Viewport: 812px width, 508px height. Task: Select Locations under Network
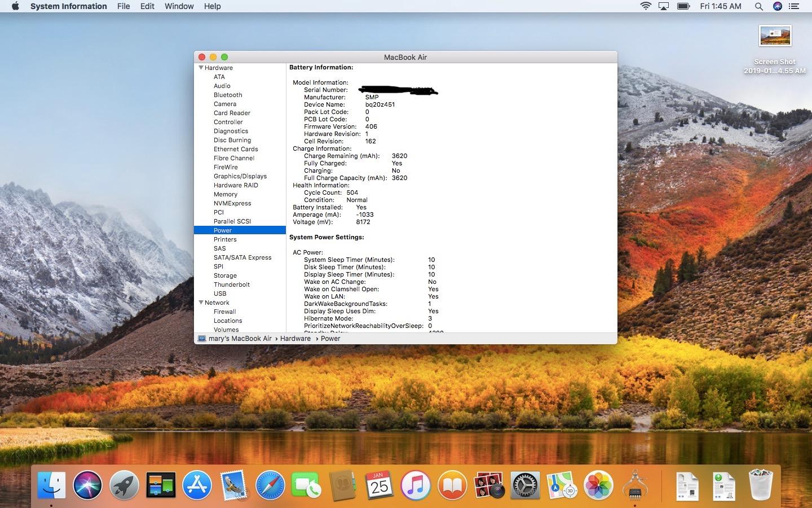(x=228, y=321)
